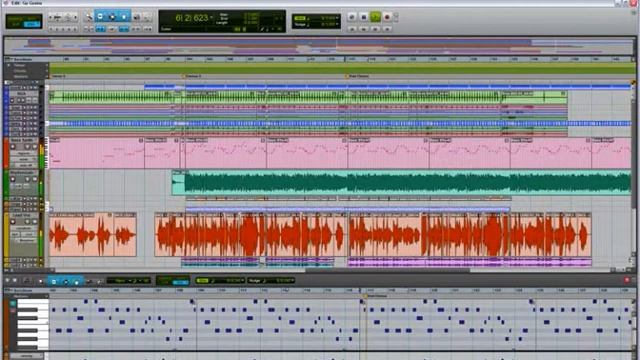Click the horizontal scrollbar of the edit window
The width and height of the screenshot is (640, 360).
(388, 270)
